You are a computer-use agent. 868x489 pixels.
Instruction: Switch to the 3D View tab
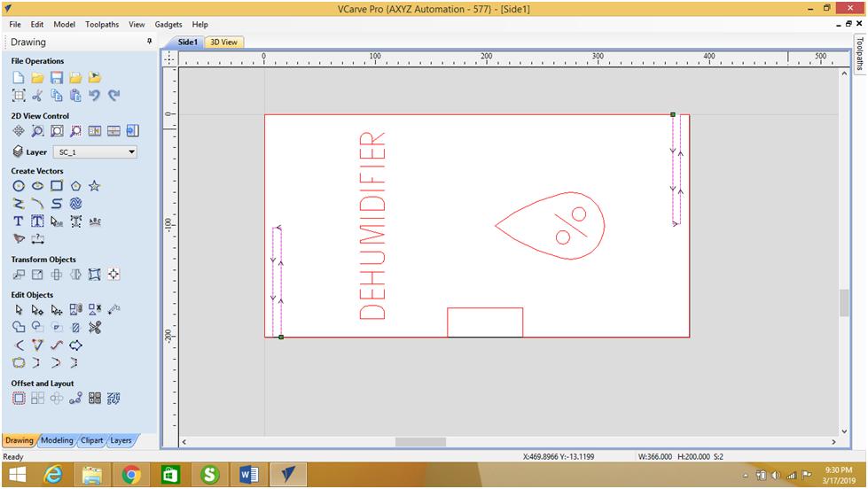point(223,42)
